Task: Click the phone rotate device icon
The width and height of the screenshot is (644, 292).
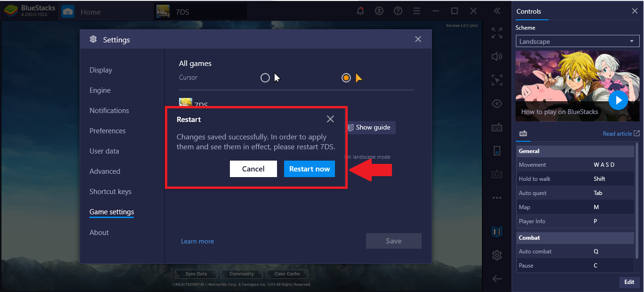Action: point(497,151)
